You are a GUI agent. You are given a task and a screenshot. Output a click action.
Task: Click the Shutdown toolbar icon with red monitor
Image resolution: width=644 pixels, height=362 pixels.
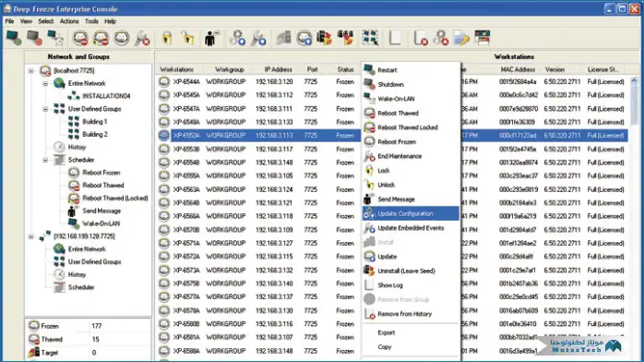point(35,38)
